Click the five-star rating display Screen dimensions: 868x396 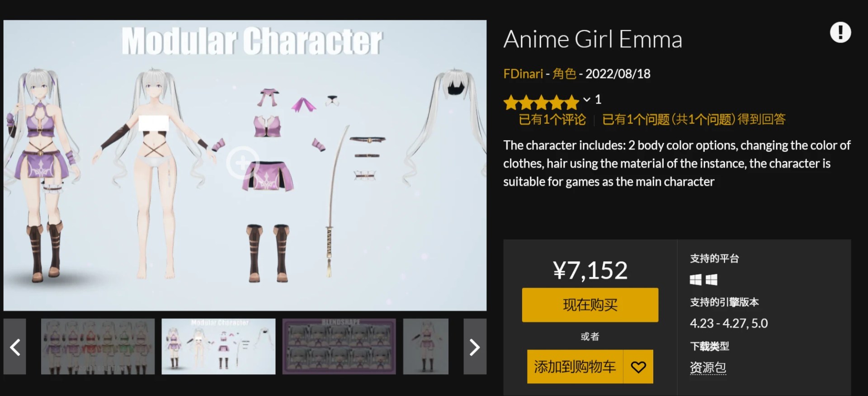[541, 102]
